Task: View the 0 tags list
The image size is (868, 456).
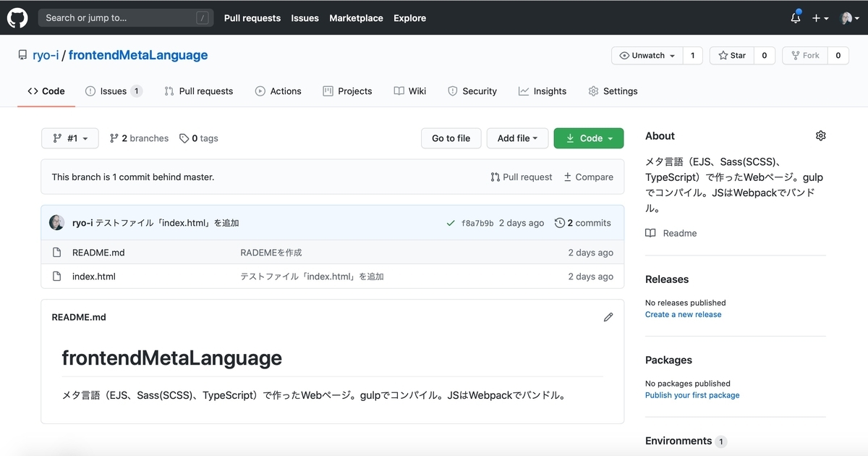Action: click(x=199, y=138)
